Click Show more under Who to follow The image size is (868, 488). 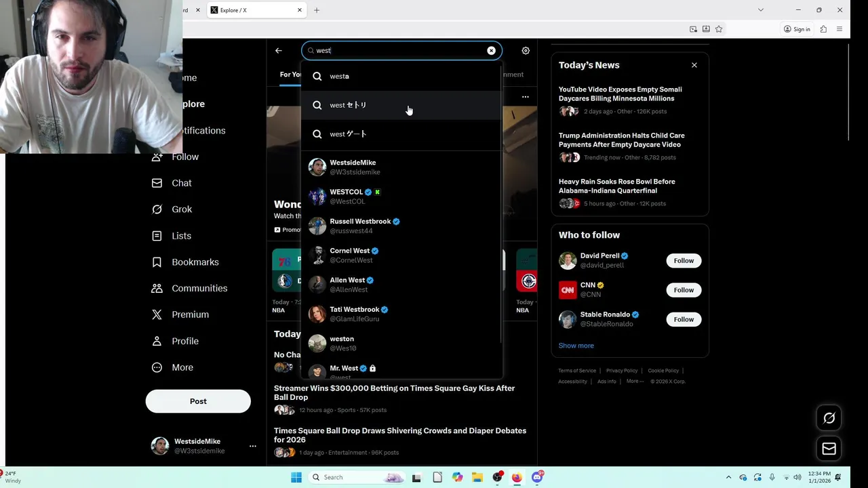(576, 346)
